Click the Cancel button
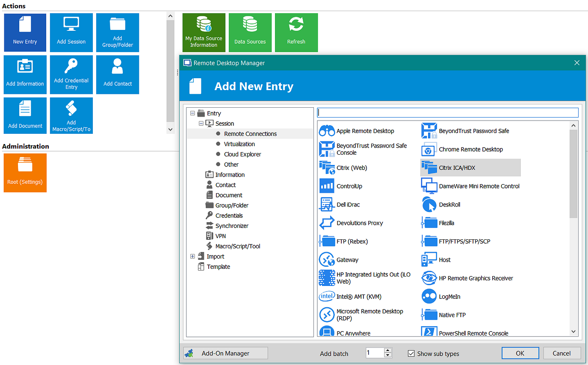Image resolution: width=588 pixels, height=365 pixels. click(562, 353)
